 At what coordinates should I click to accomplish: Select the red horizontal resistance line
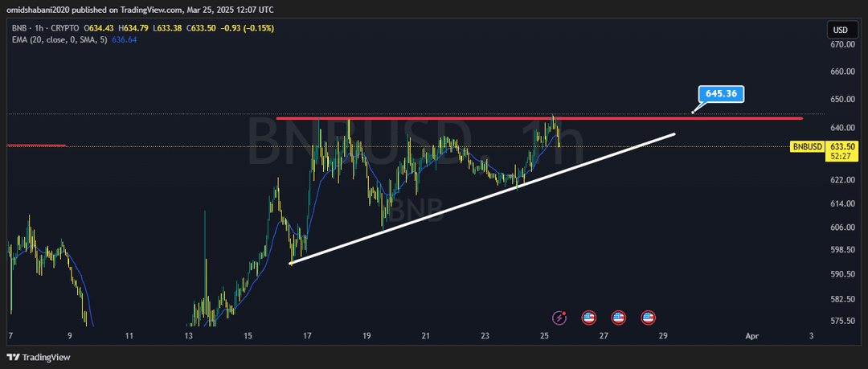tap(539, 118)
